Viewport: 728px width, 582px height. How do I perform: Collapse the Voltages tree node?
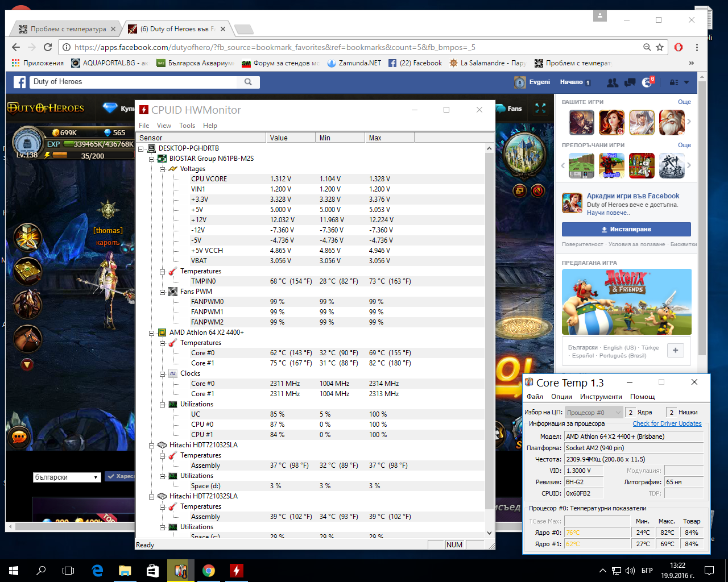click(x=162, y=169)
